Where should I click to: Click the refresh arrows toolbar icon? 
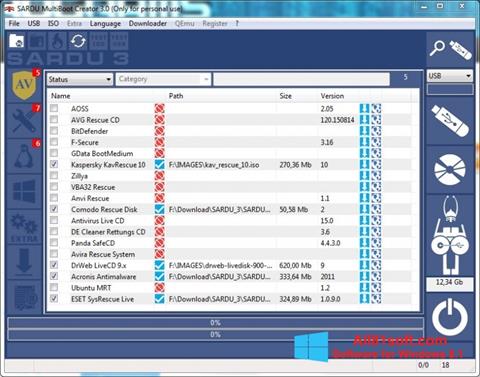pos(78,41)
